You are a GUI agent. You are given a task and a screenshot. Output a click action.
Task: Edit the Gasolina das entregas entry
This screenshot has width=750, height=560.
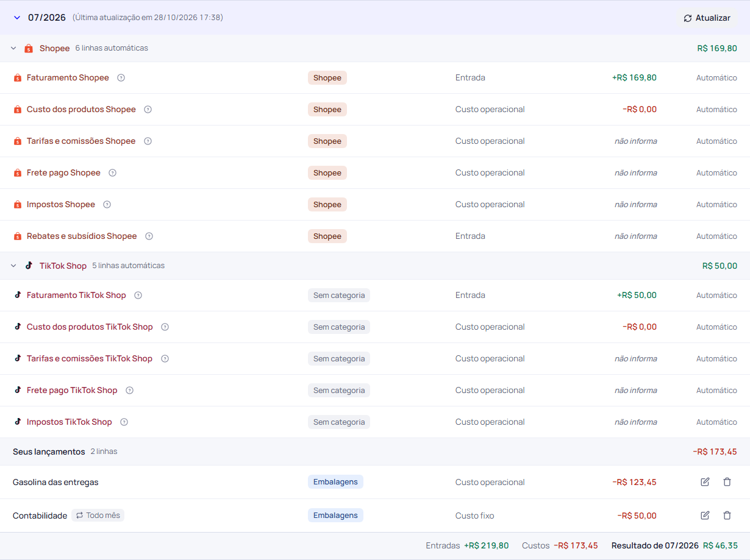click(x=705, y=482)
